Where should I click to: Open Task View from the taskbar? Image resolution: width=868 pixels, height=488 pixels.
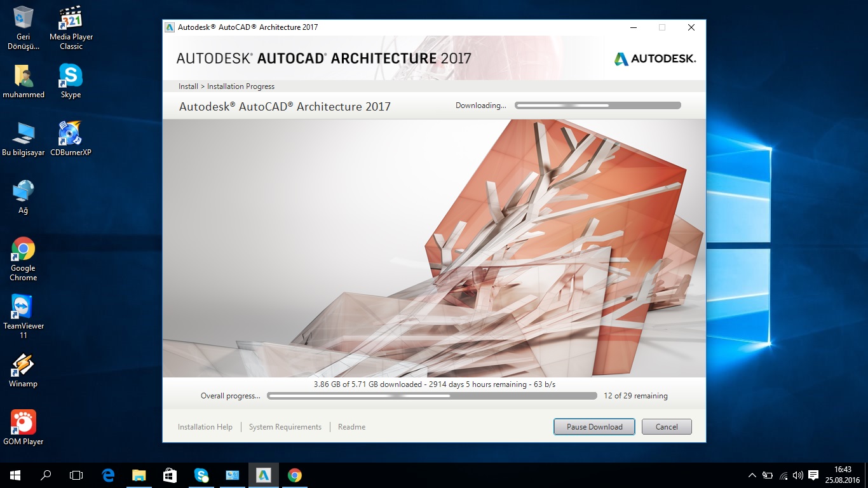76,475
